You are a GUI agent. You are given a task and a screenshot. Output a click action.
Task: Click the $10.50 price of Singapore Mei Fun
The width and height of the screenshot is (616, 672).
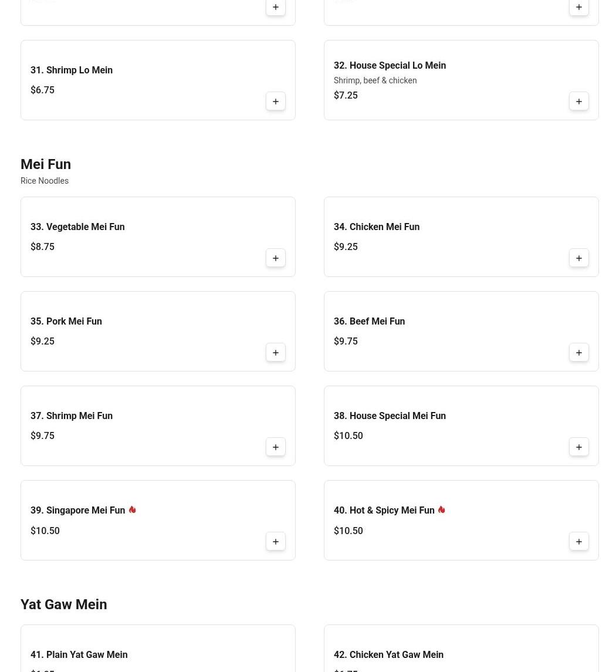point(45,531)
